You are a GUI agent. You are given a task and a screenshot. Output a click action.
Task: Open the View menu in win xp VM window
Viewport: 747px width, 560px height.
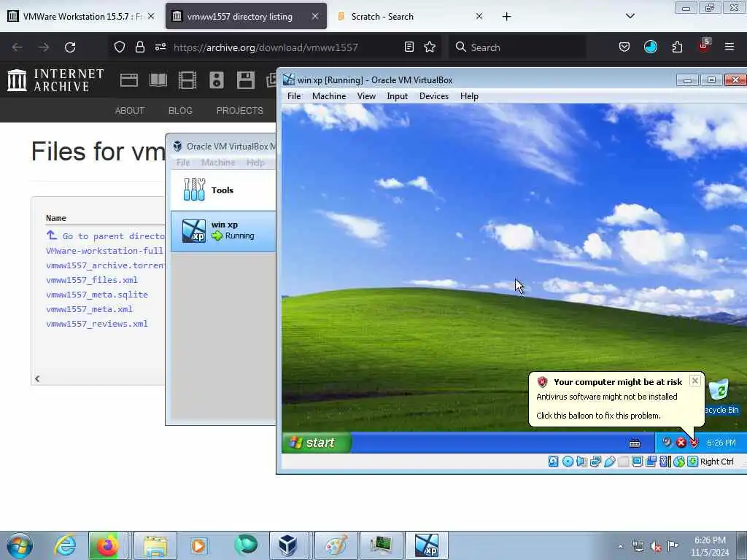coord(366,96)
